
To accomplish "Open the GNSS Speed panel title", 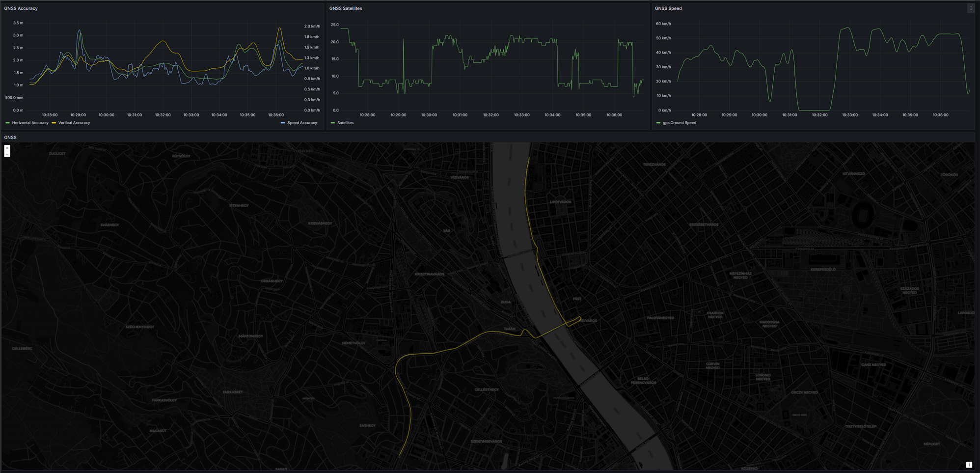I will (x=668, y=8).
